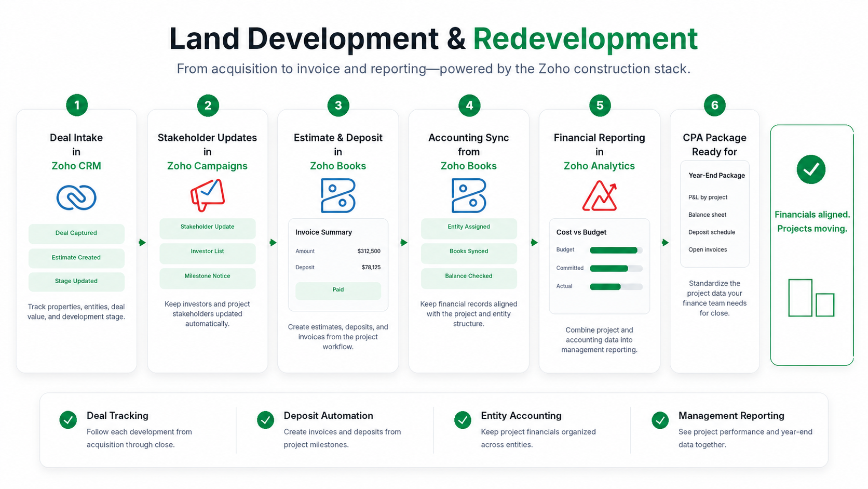868x489 pixels.
Task: Select the Open invoices row
Action: pos(708,250)
